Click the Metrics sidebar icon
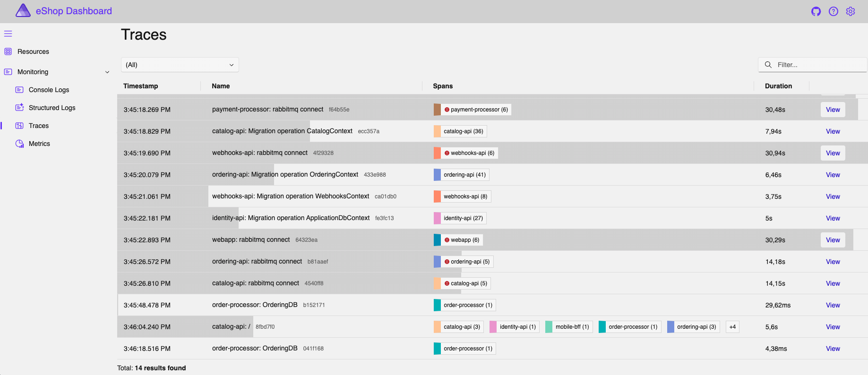Image resolution: width=868 pixels, height=375 pixels. click(x=19, y=144)
